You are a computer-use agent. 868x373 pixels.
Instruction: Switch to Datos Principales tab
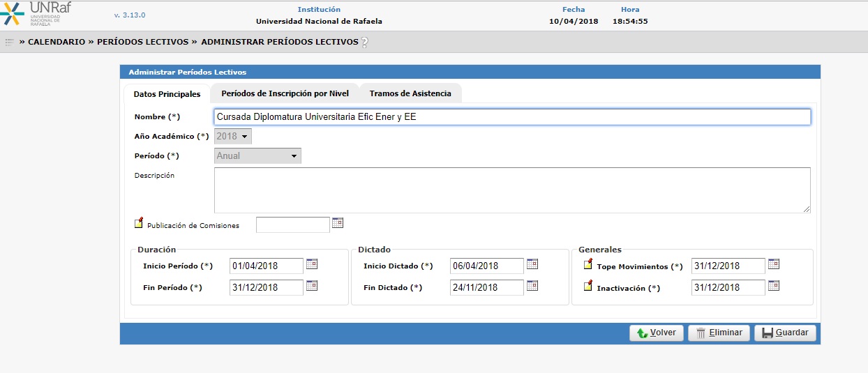(x=167, y=94)
